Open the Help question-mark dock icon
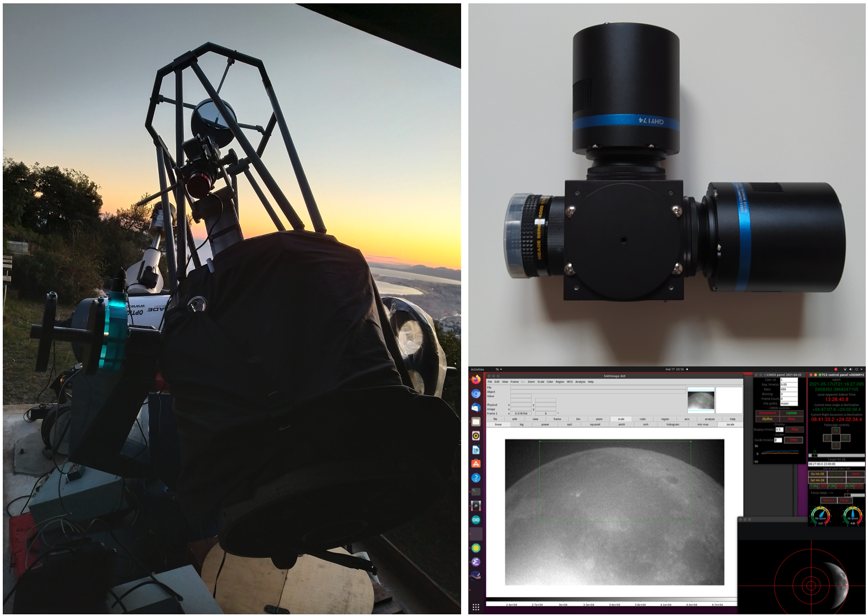 [x=476, y=478]
